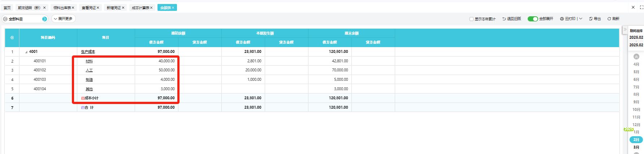Click the fullscreen icon at top right
Viewport: 644px width, 154px height.
(641, 7)
